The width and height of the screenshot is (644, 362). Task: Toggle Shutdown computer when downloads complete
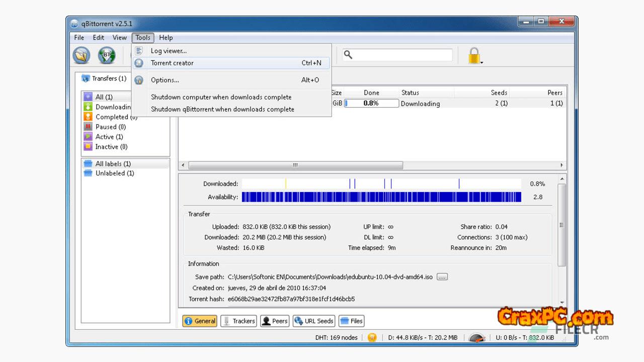[x=221, y=97]
